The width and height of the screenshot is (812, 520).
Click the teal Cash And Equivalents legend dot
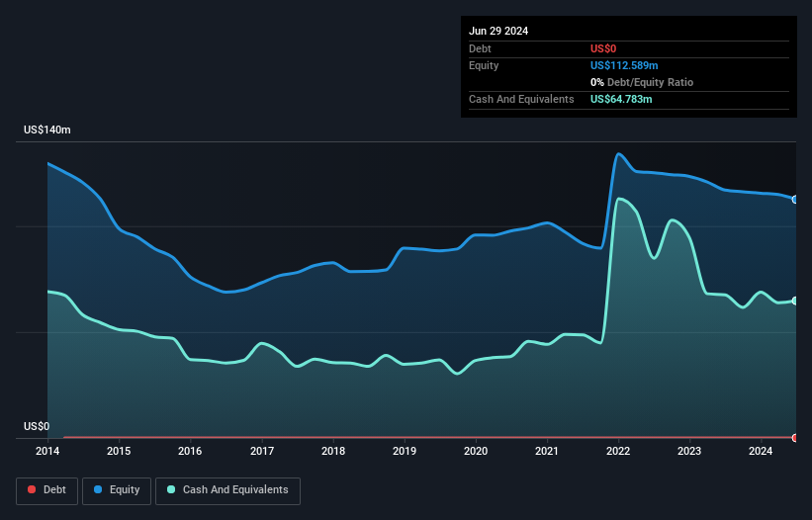(x=171, y=489)
